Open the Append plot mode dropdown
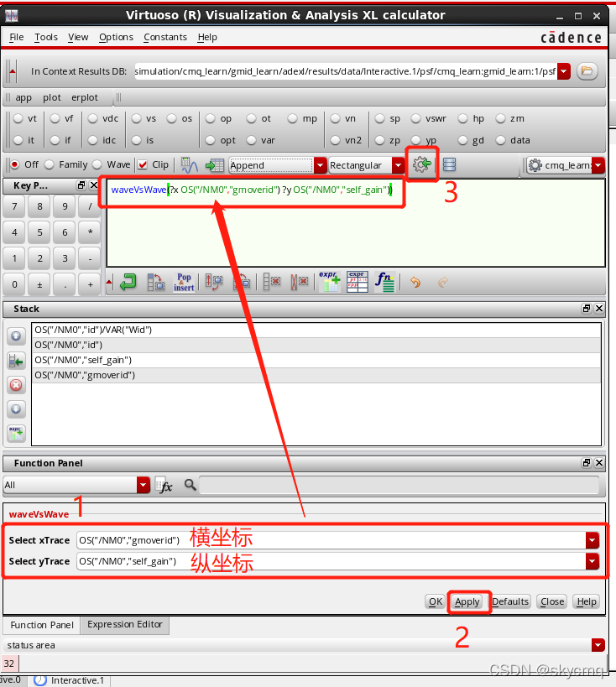 (x=321, y=165)
